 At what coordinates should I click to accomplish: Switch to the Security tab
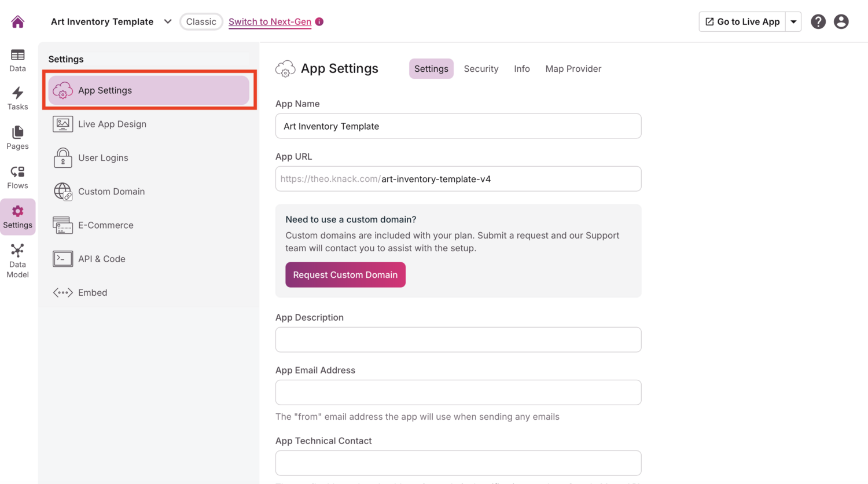(x=481, y=69)
